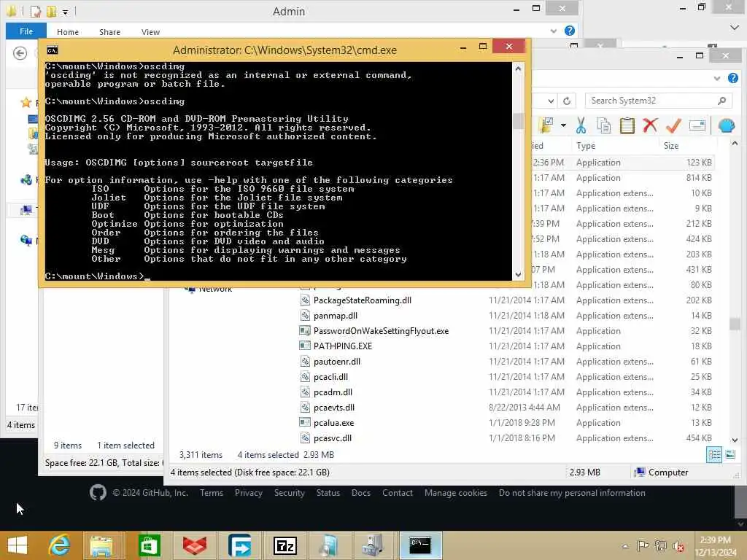The width and height of the screenshot is (747, 560).
Task: Click the muted volume tray icon
Action: 678,546
